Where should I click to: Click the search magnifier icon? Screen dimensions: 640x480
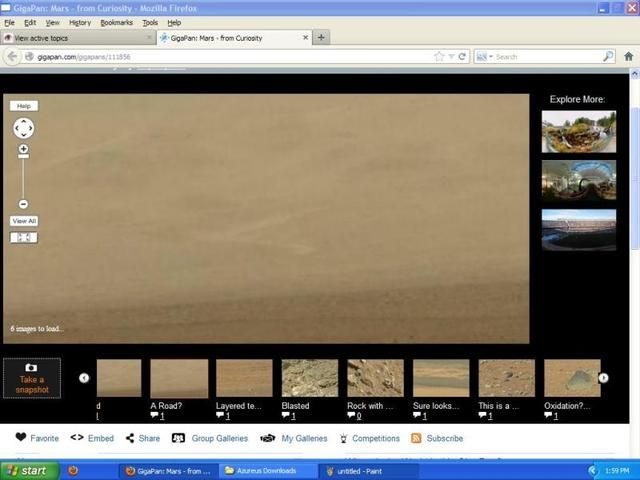[x=608, y=56]
